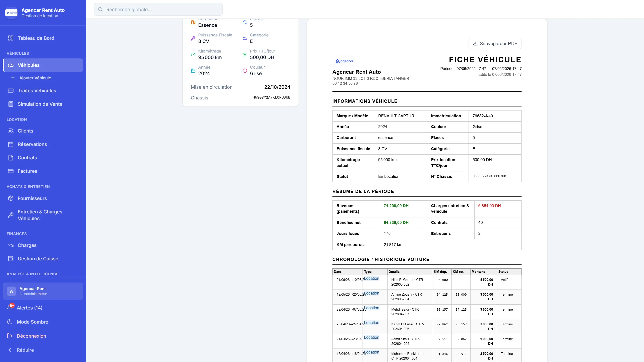The width and height of the screenshot is (644, 362).
Task: Open Alertes (14)
Action: tap(43, 308)
